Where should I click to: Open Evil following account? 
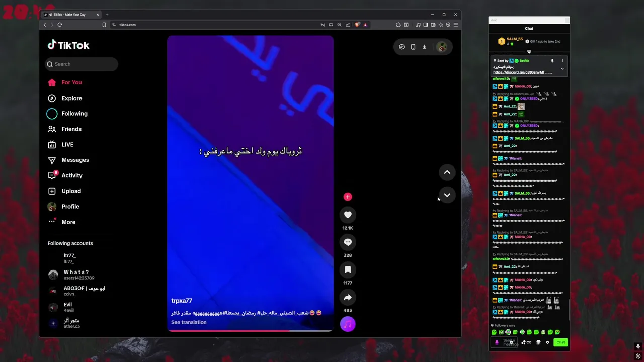tap(61, 307)
